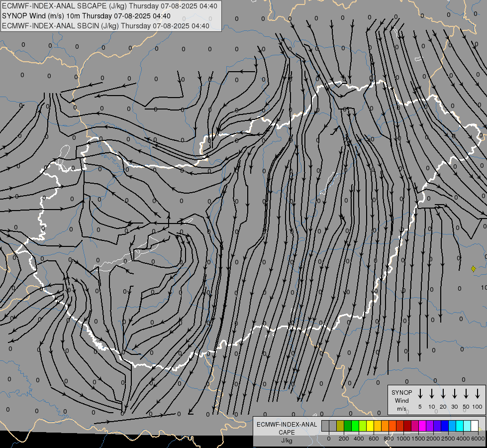487x448 pixels.
Task: Pick the white CAPE legend swatch
Action: tap(475, 426)
